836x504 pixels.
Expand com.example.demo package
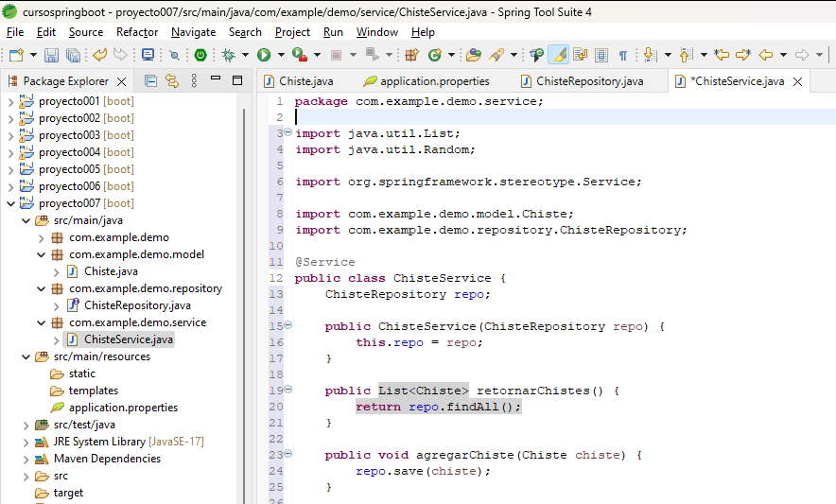pyautogui.click(x=41, y=237)
